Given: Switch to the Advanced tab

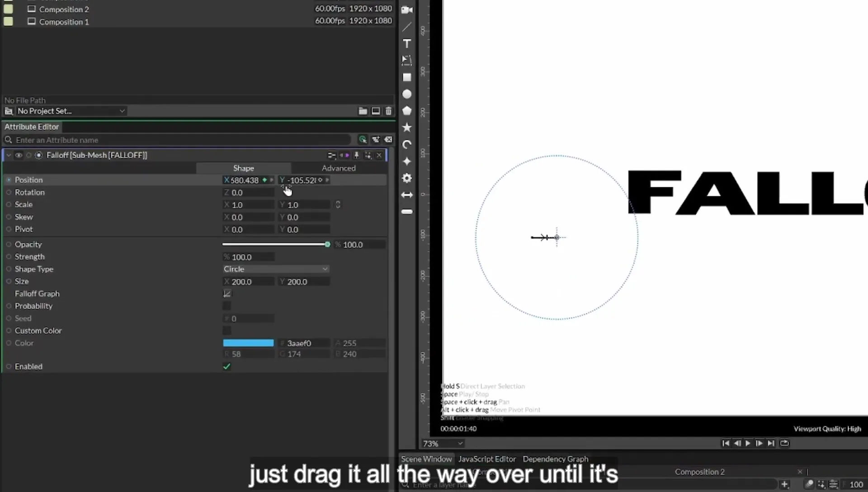Looking at the screenshot, I should click(339, 168).
